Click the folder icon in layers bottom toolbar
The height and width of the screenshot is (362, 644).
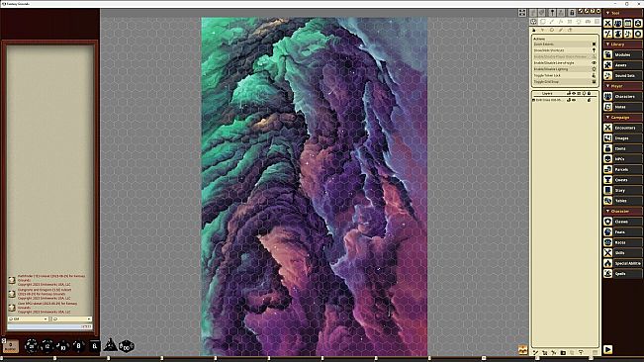click(x=563, y=352)
